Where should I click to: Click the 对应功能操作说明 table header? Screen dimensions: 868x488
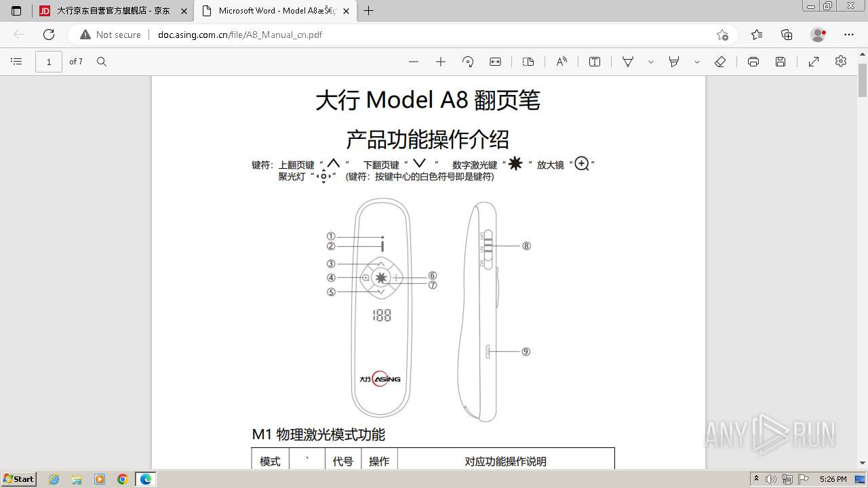pos(505,462)
